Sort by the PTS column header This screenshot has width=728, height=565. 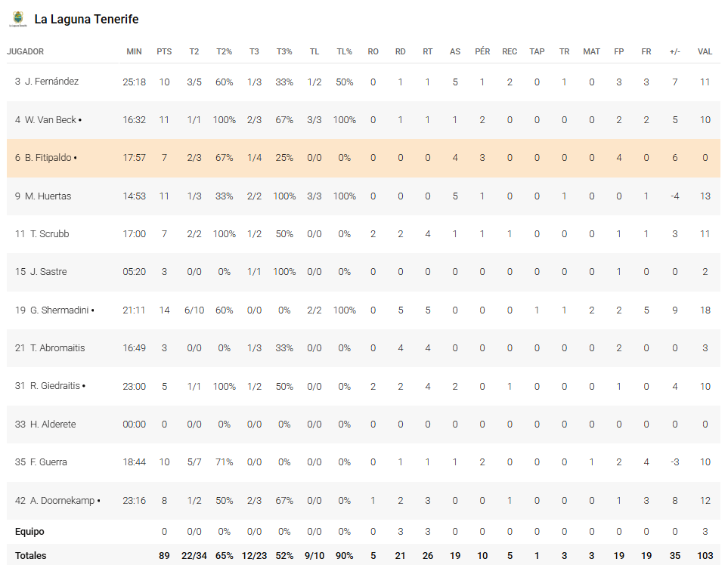click(x=164, y=51)
